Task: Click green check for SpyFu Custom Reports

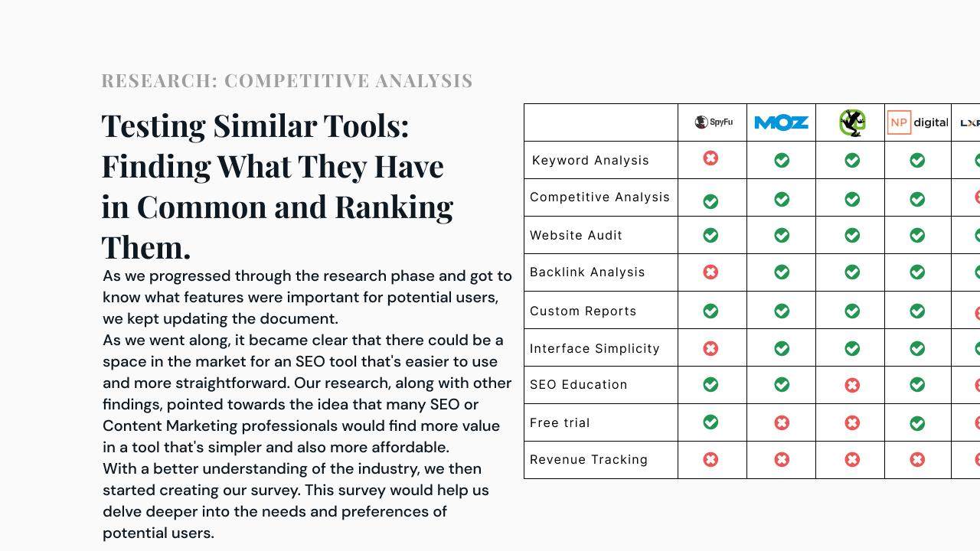Action: coord(710,311)
